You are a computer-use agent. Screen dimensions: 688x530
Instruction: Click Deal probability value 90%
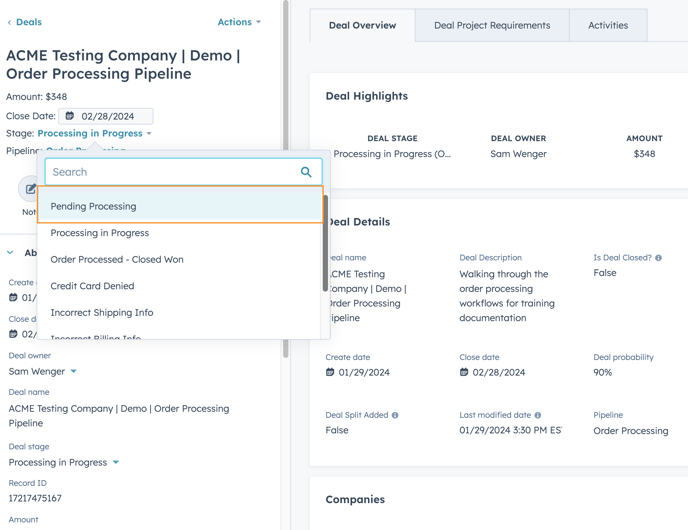(602, 372)
